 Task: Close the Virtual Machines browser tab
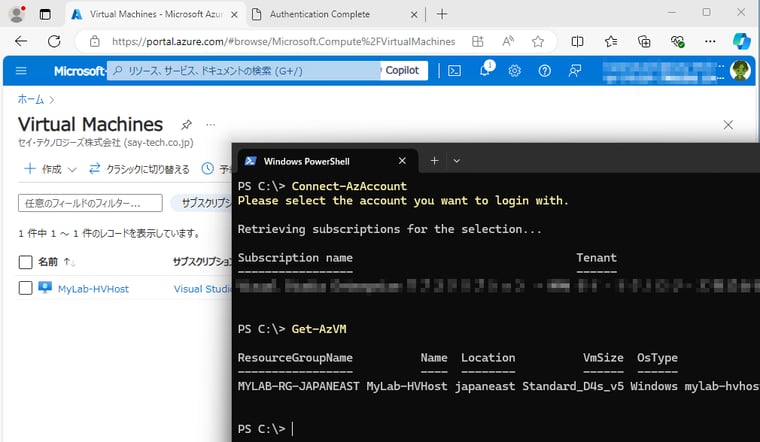(x=234, y=15)
